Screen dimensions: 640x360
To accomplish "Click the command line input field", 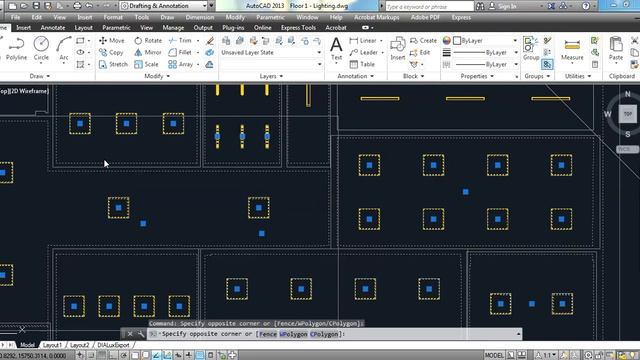I will point(335,334).
